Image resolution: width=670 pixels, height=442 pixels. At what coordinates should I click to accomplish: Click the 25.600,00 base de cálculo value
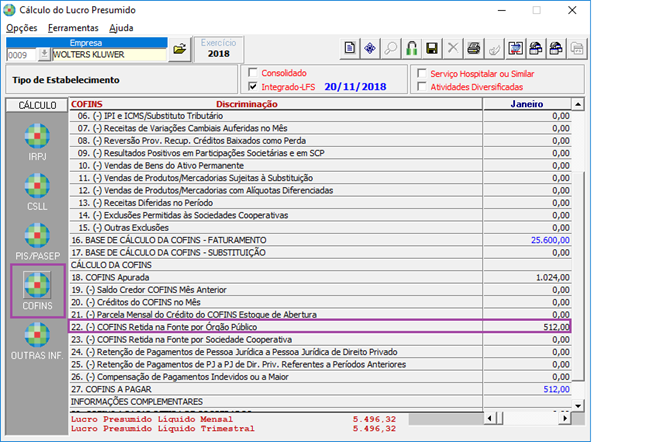pos(550,240)
